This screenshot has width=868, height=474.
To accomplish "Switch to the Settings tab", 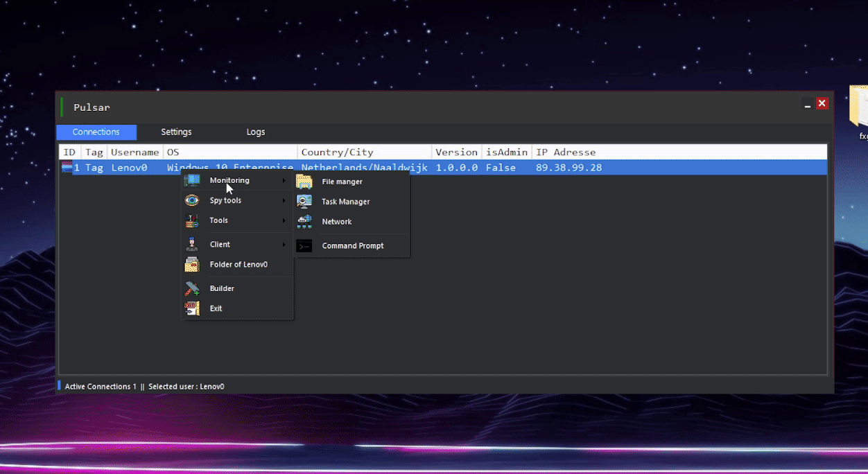I will [176, 132].
